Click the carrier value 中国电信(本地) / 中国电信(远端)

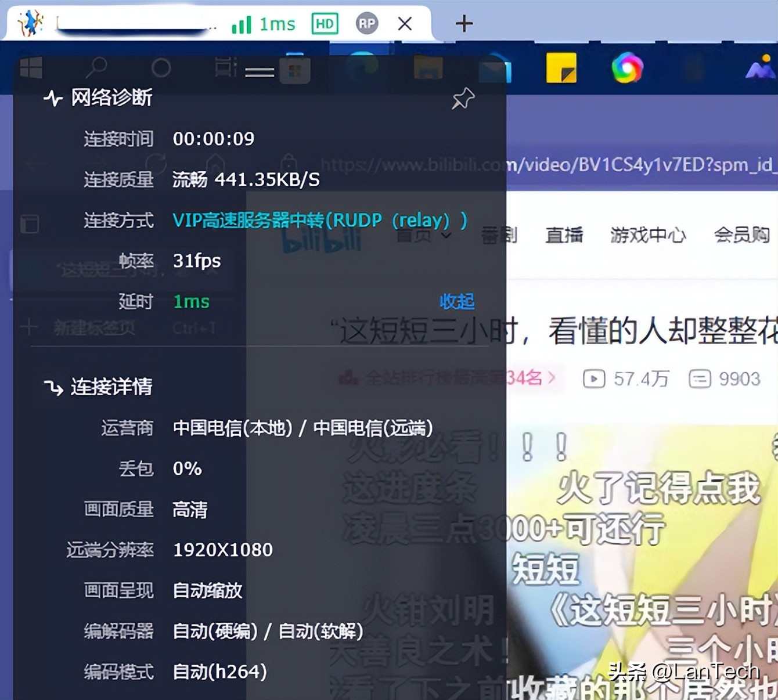(x=303, y=428)
